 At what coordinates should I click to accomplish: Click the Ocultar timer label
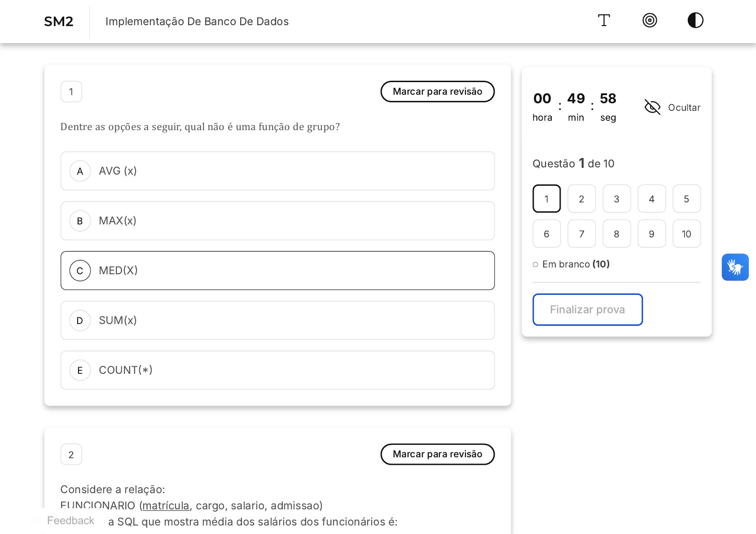pyautogui.click(x=684, y=108)
